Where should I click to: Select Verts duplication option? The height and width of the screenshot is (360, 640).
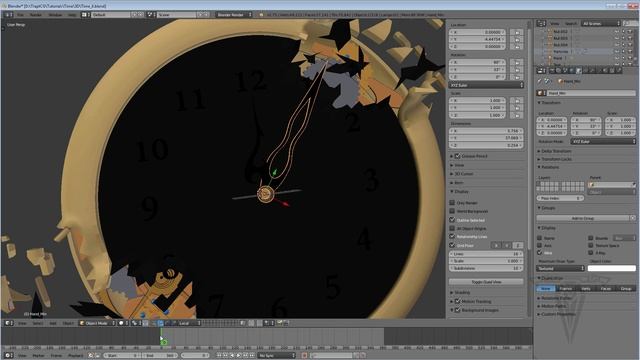coord(586,288)
